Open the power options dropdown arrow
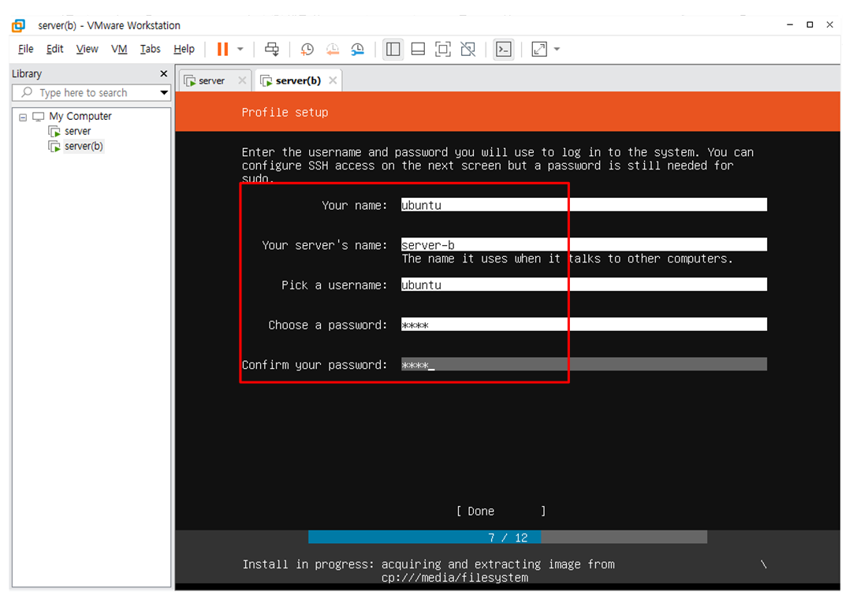 pyautogui.click(x=240, y=50)
